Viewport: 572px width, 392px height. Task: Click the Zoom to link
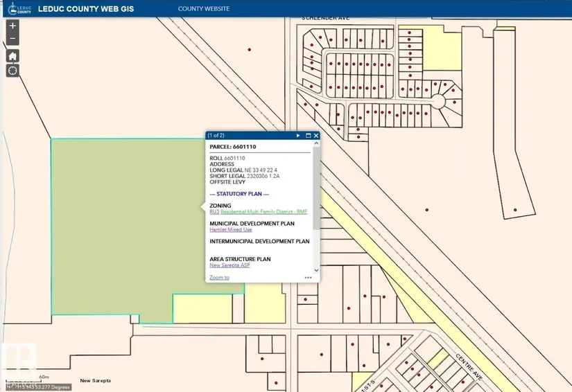coord(219,278)
